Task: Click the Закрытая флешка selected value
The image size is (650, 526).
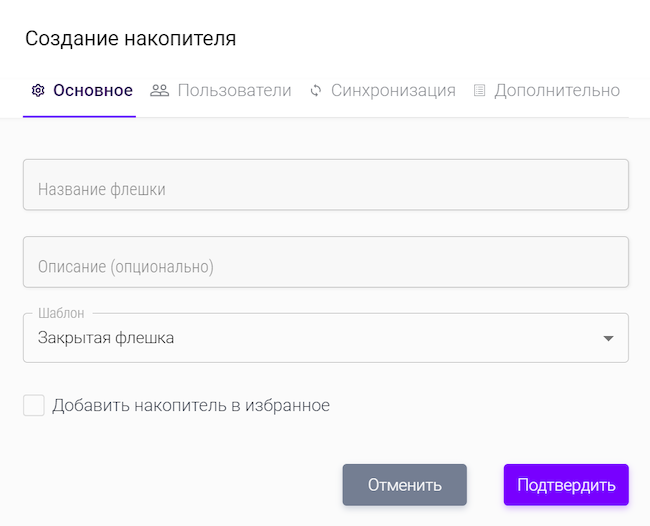Action: (106, 338)
